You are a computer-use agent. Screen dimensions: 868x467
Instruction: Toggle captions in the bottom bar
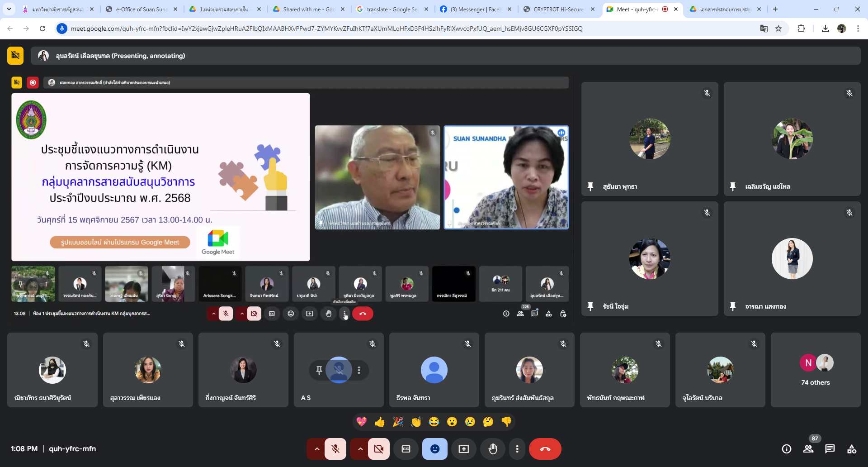click(x=406, y=449)
